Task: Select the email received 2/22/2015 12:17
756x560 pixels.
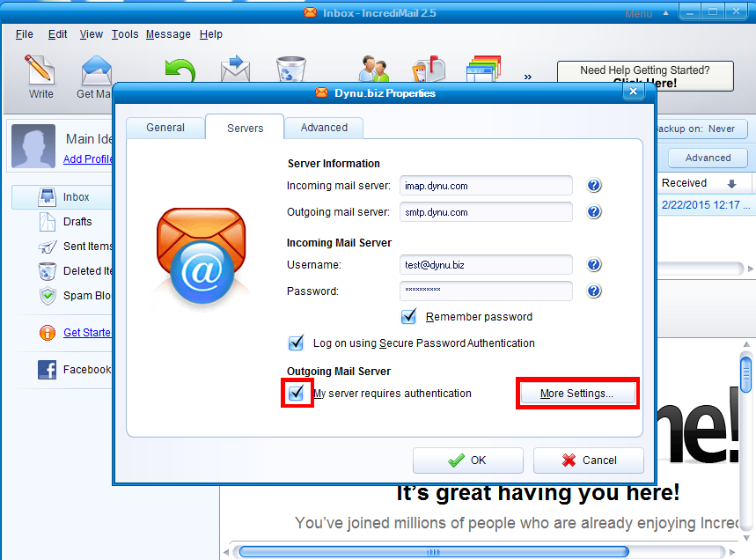Action: (706, 205)
